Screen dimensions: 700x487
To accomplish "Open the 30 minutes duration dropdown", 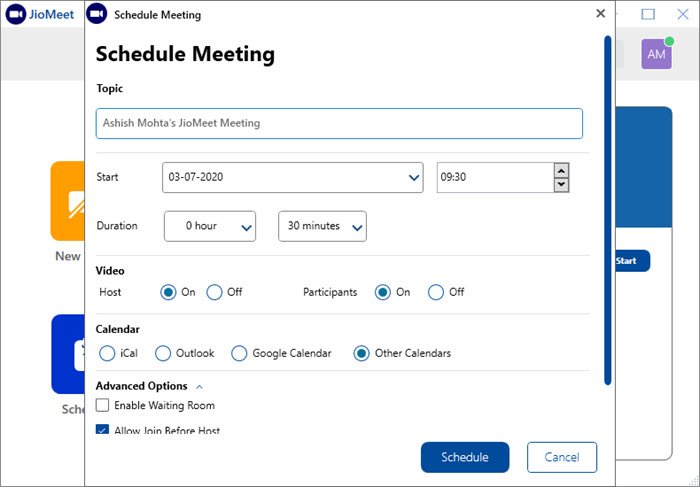I will click(x=322, y=226).
